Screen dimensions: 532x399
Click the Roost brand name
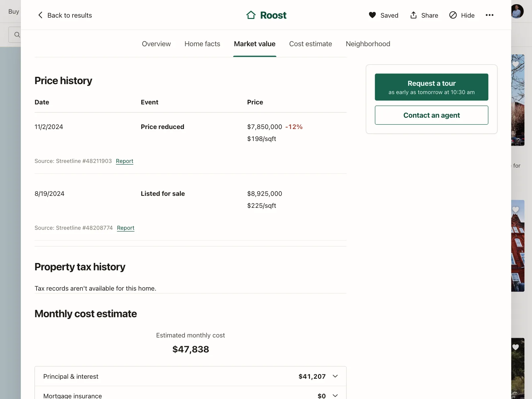(273, 15)
